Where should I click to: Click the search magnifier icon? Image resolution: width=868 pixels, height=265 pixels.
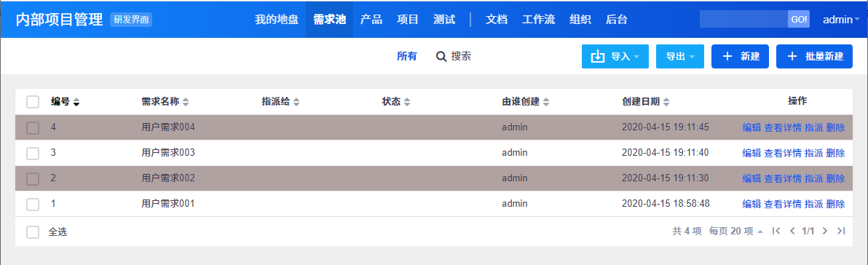click(441, 57)
